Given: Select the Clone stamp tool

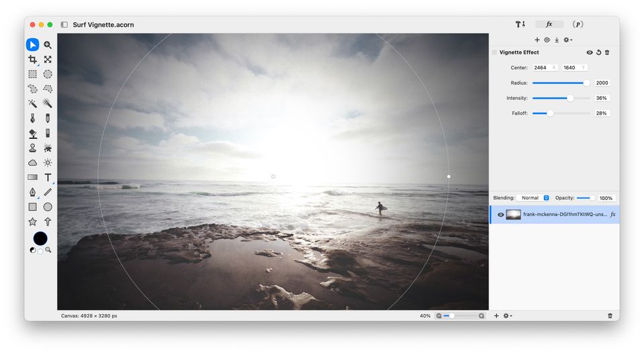Looking at the screenshot, I should 32,148.
